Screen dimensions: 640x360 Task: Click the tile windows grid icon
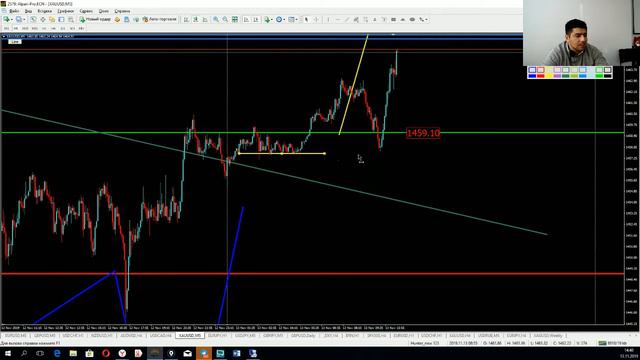pos(235,19)
